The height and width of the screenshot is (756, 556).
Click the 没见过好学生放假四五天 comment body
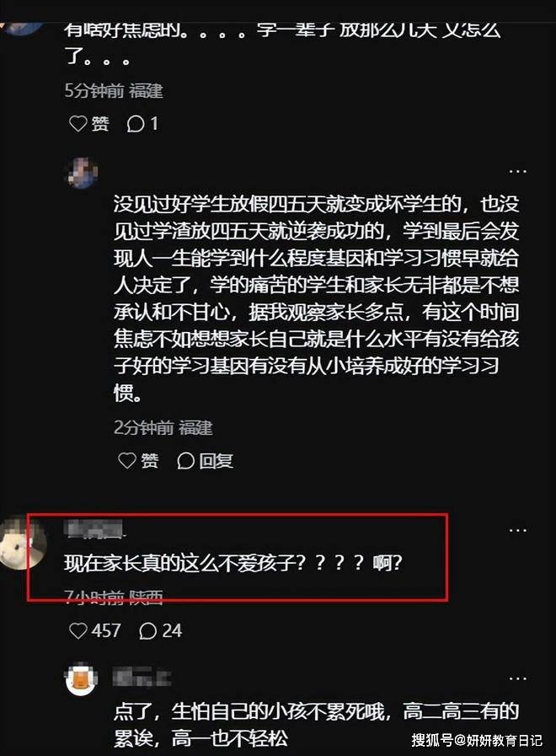[x=316, y=298]
